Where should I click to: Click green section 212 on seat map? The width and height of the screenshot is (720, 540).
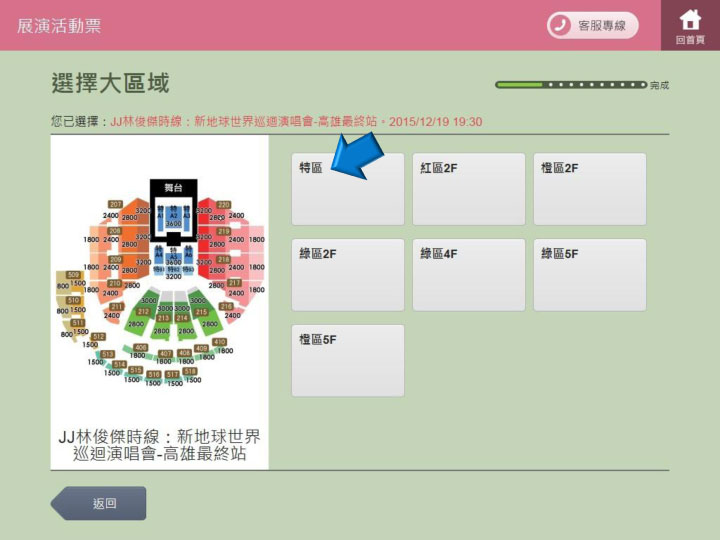pos(144,311)
